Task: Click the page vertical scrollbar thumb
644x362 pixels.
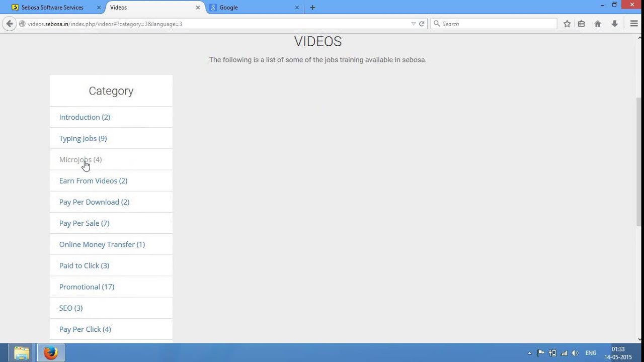Action: [639, 161]
